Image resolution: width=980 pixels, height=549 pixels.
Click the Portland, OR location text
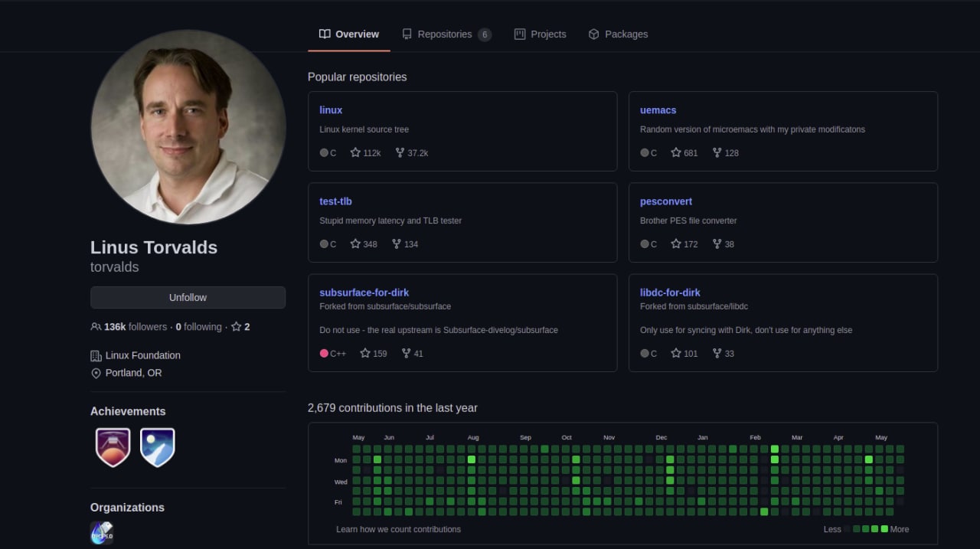tap(134, 373)
